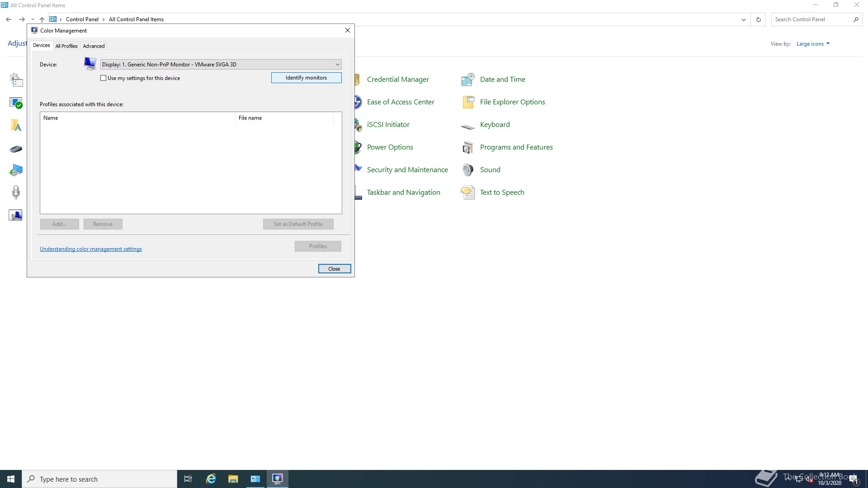Open Task View on the taskbar
The image size is (868, 488).
(188, 479)
